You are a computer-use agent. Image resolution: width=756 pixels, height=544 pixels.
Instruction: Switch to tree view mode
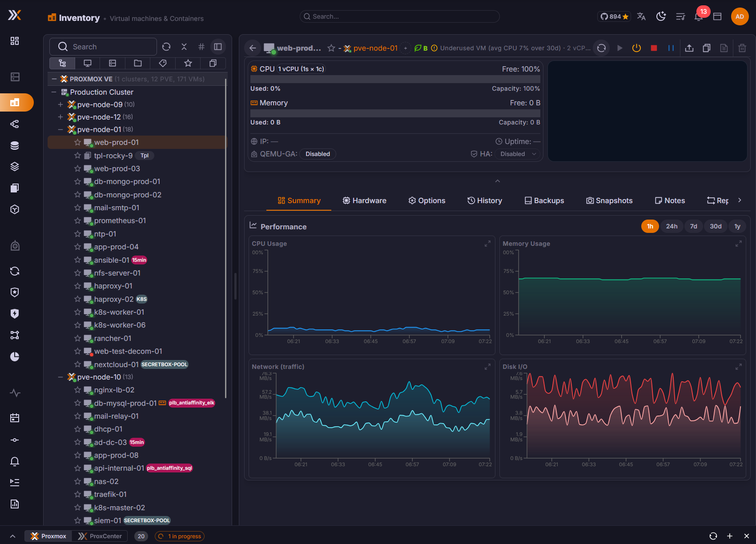tap(62, 63)
